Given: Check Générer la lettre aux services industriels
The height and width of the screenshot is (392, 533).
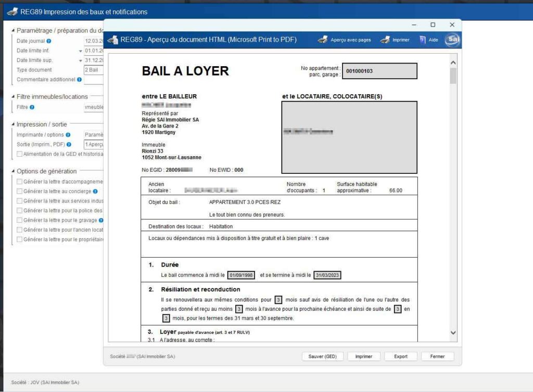Looking at the screenshot, I should 20,201.
